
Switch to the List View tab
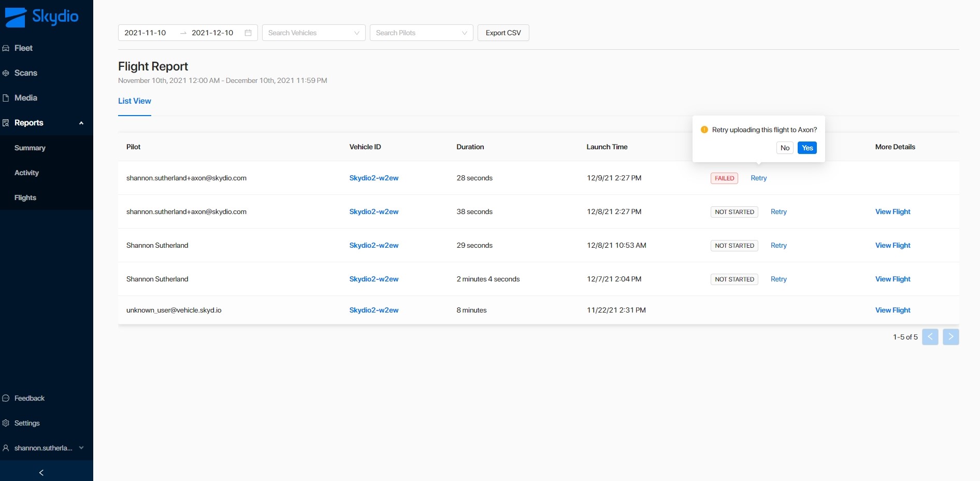tap(135, 101)
